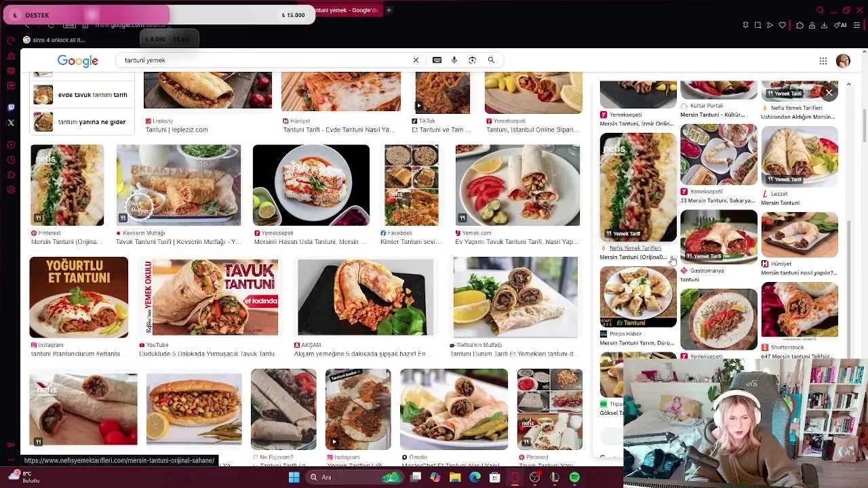Open Hürriyet Mersin tantuni nasıl yapılır image
This screenshot has width=868, height=488.
800,235
